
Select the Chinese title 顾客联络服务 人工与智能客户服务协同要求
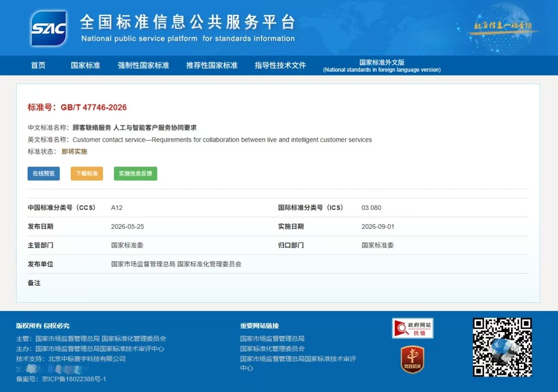click(x=134, y=127)
